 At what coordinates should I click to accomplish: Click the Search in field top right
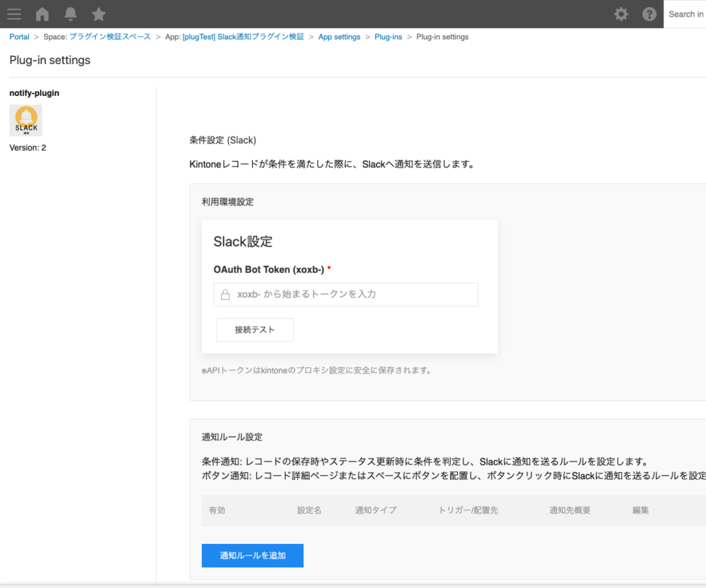pos(686,14)
